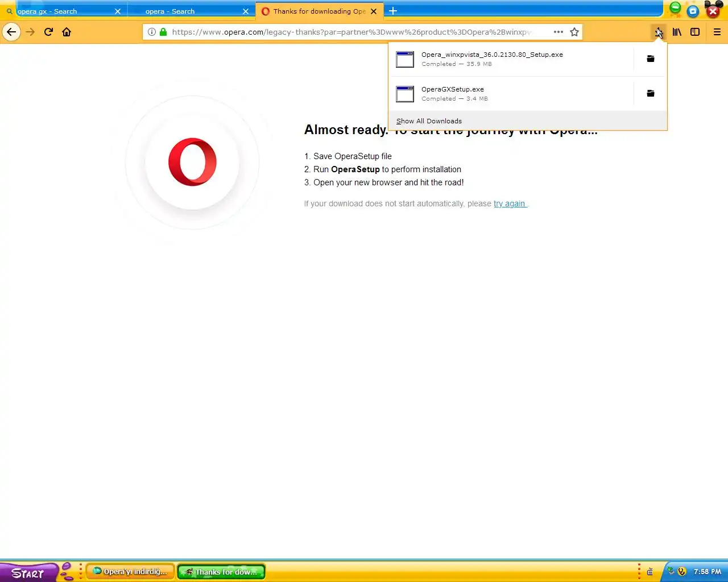Open containing folder for Opera_winxpvista setup

tap(651, 59)
